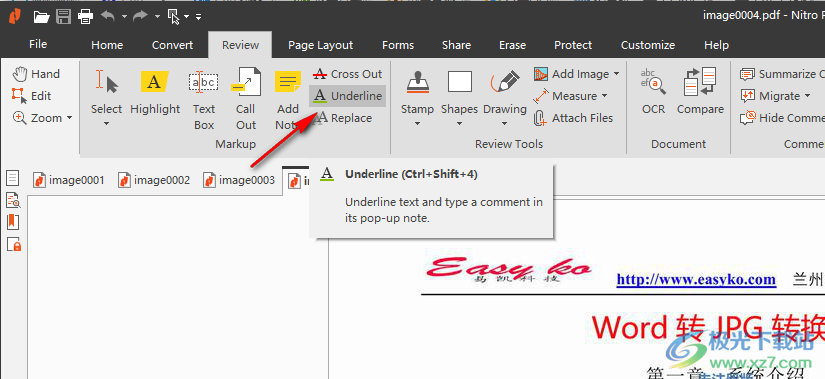Screen dimensions: 825x379
Task: Open the File menu
Action: [x=38, y=44]
